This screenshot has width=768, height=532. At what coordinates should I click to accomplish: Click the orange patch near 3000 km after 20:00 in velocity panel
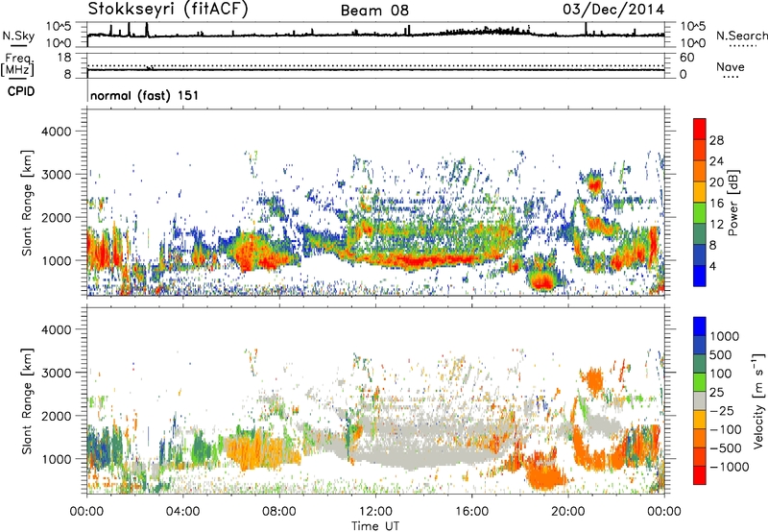(x=594, y=378)
